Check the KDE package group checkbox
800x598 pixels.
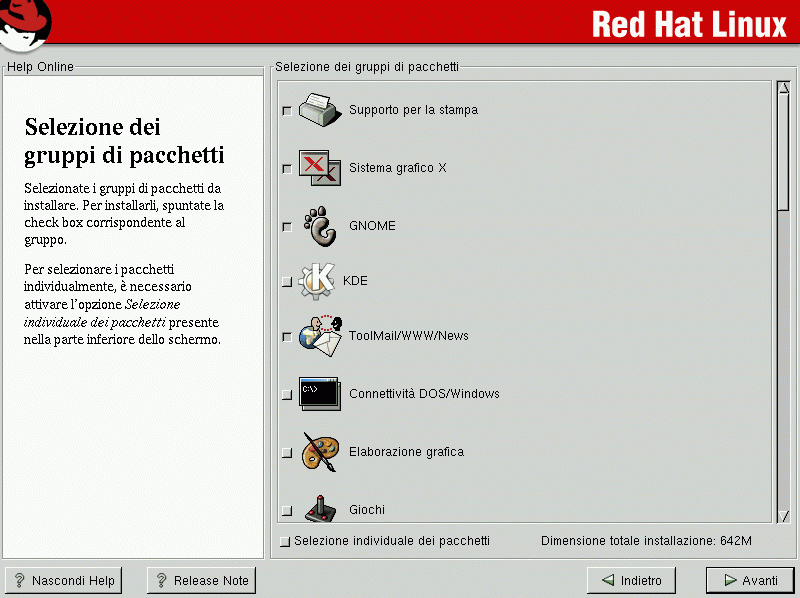pos(287,282)
